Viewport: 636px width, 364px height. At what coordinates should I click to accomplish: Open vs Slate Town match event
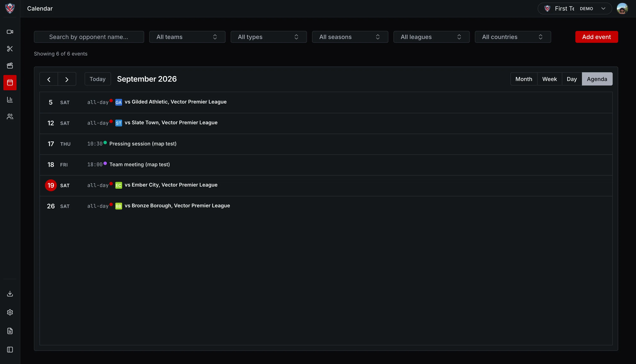[x=171, y=122]
